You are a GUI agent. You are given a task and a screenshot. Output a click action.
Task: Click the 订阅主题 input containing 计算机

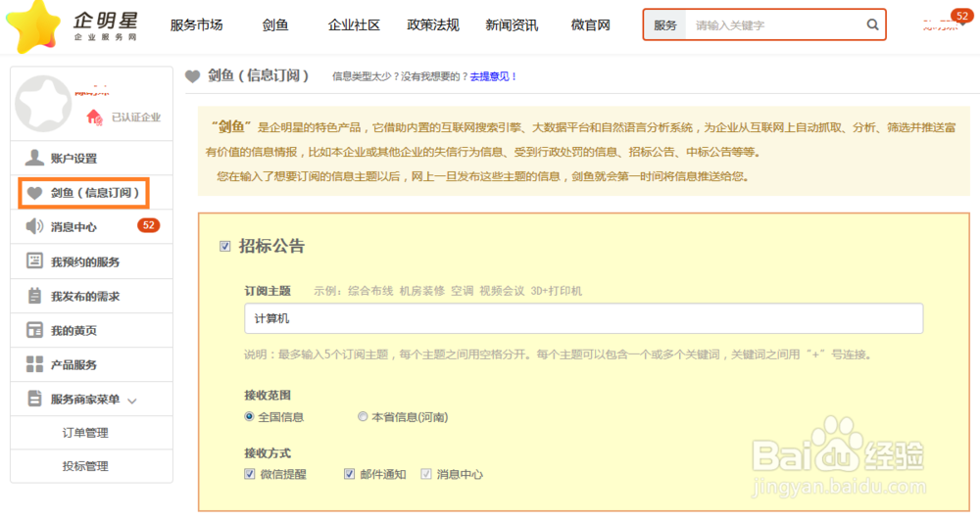[x=584, y=318]
